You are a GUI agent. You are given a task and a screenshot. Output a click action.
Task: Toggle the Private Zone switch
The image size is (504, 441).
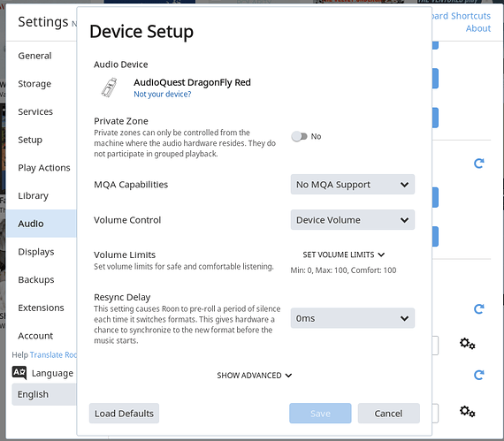coord(299,136)
